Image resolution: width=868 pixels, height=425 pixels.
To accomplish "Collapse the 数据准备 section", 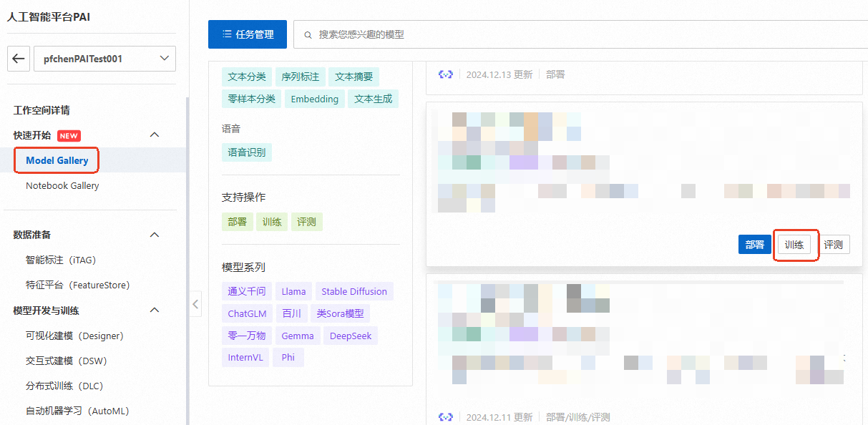I will tap(154, 235).
